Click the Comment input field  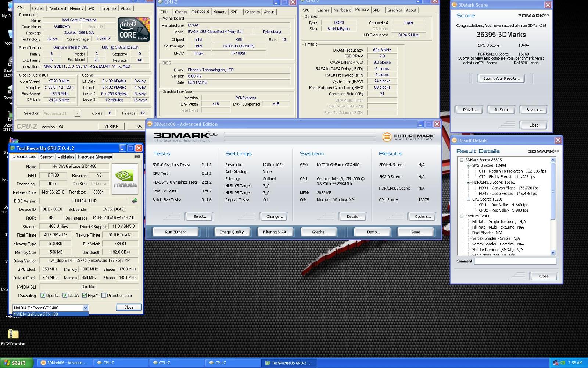pos(515,261)
